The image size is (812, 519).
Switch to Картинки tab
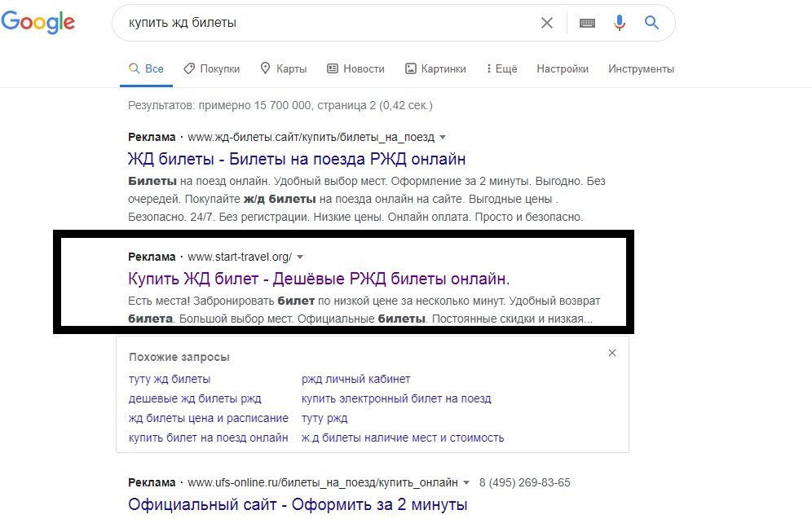(435, 68)
